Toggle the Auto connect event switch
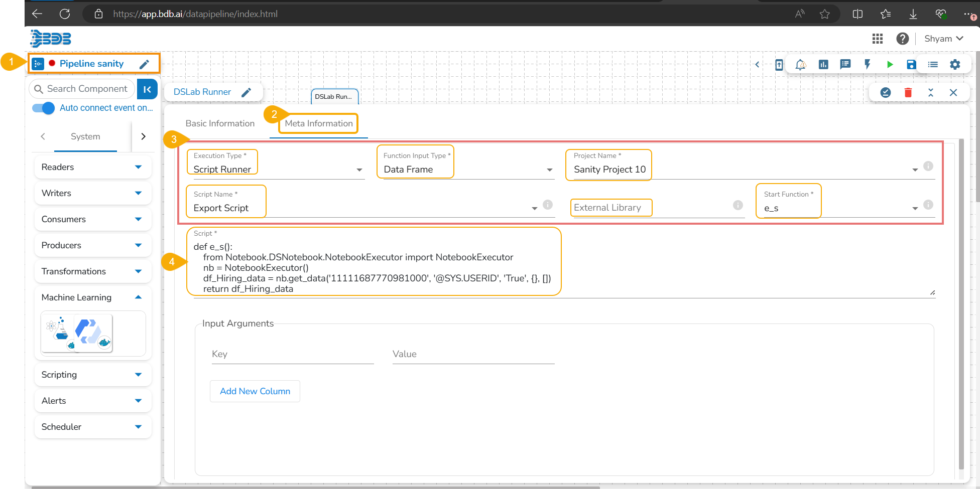Screen dimensions: 980x489 [44, 108]
